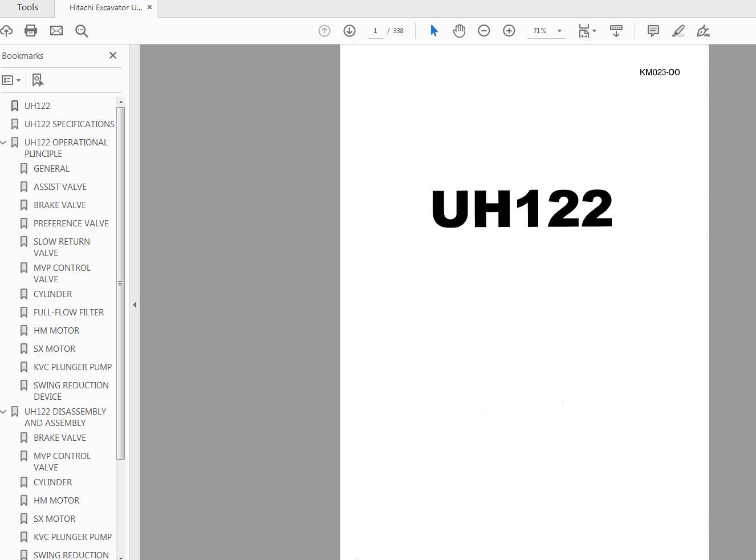Collapse UH122 DISASSEMBLY AND ASSEMBLY group
The image size is (756, 560).
pos(3,412)
